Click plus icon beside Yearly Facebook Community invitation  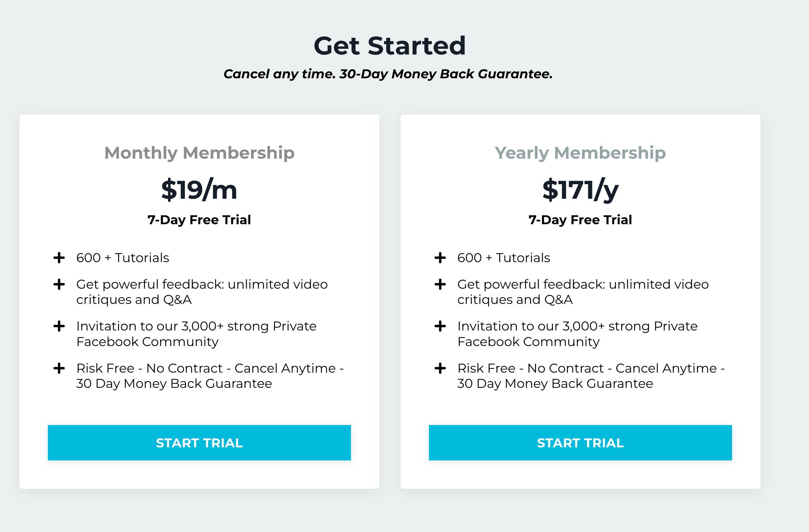[440, 326]
